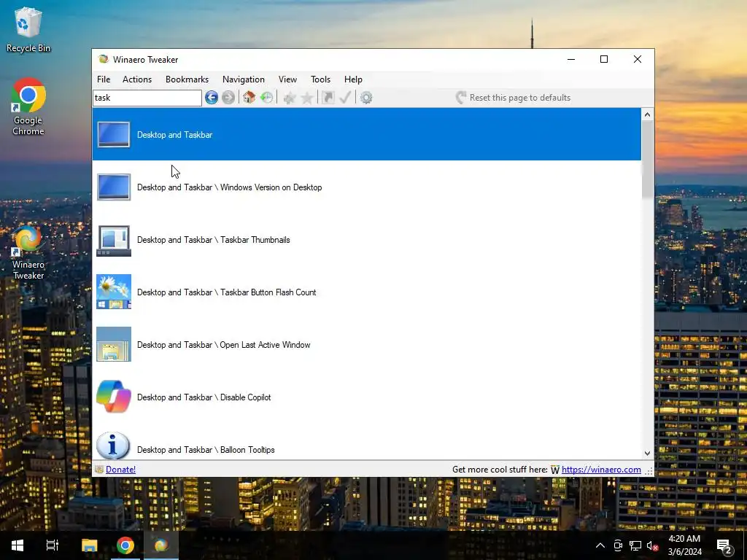The image size is (747, 560).
Task: Open the View menu
Action: point(287,79)
